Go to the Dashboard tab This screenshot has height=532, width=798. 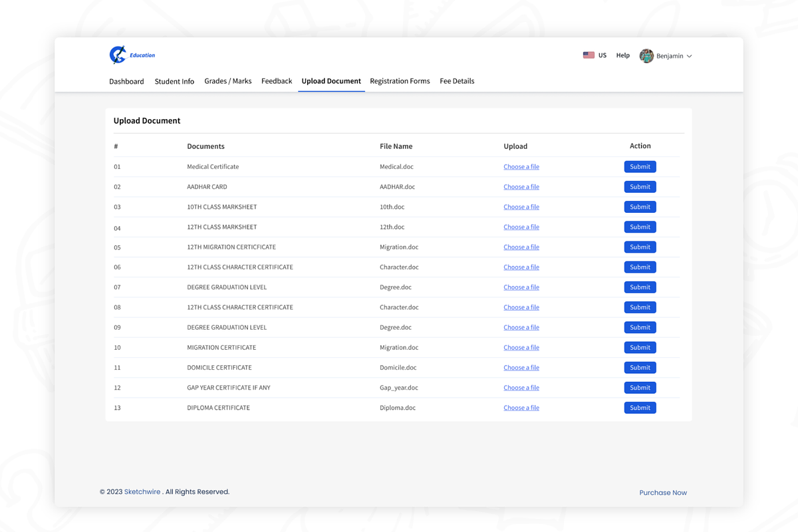pos(126,81)
